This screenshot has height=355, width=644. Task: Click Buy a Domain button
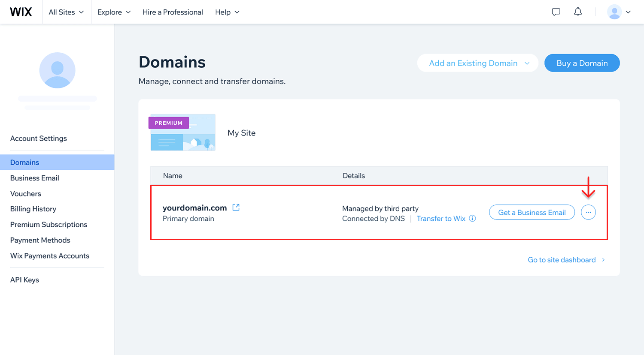(582, 63)
